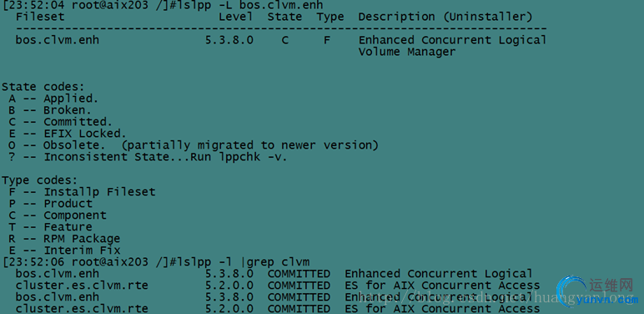The image size is (644, 314).
Task: Click the Fileset column header
Action: point(40,17)
